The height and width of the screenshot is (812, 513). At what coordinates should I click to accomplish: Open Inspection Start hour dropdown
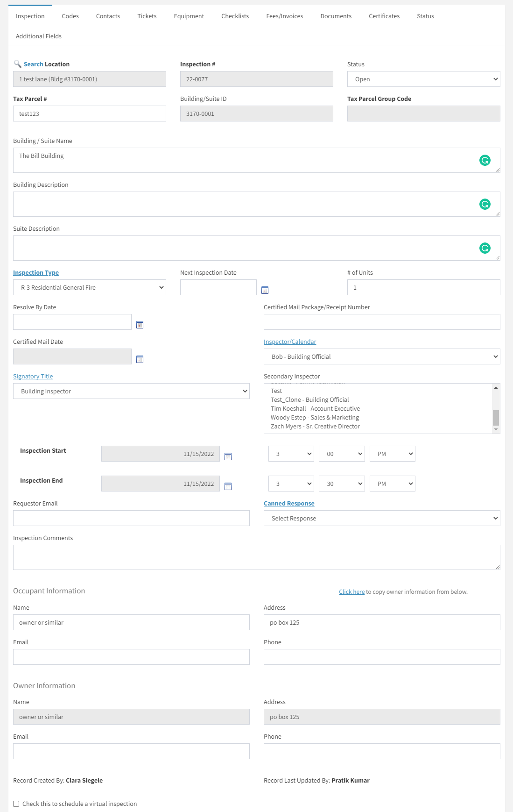(291, 454)
